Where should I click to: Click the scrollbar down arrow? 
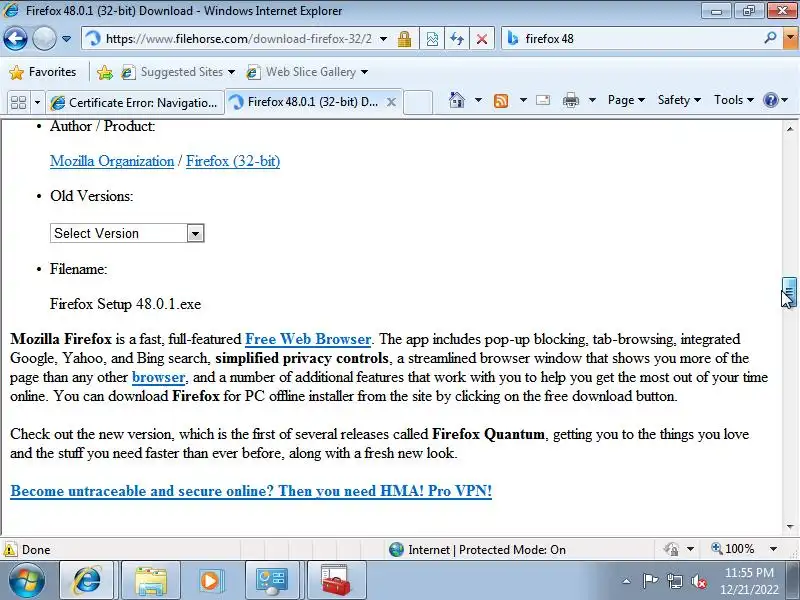(790, 527)
